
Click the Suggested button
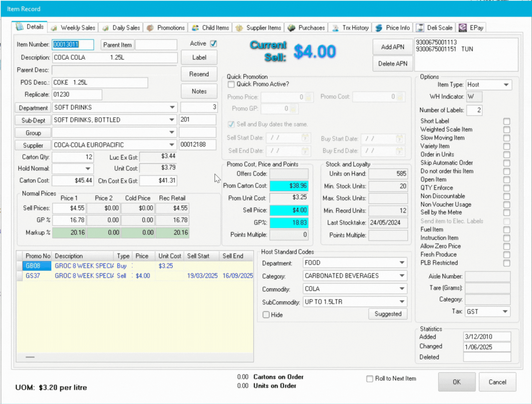click(x=388, y=314)
